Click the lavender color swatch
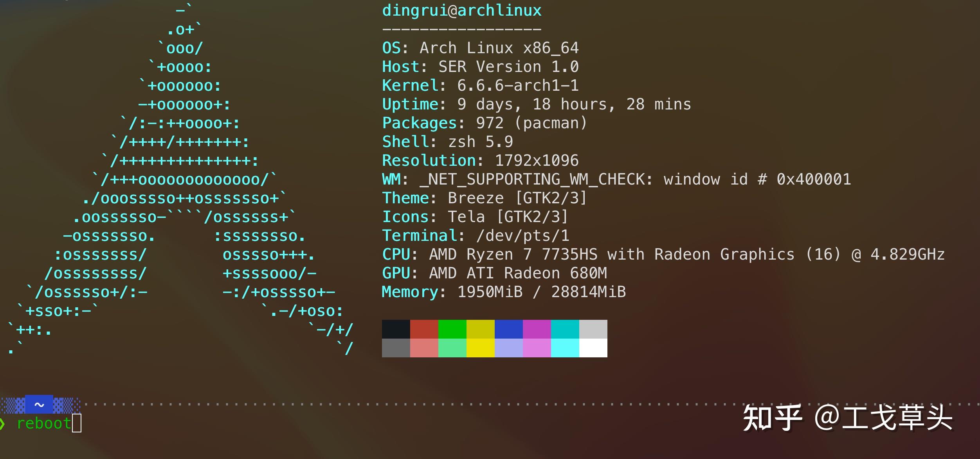The image size is (980, 459). click(x=509, y=348)
